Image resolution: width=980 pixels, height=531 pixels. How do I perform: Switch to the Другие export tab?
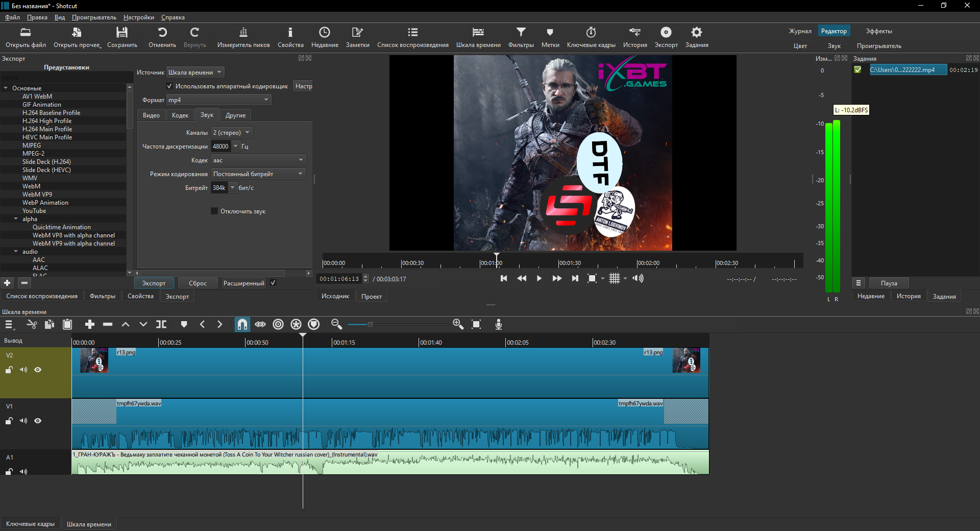pos(235,115)
